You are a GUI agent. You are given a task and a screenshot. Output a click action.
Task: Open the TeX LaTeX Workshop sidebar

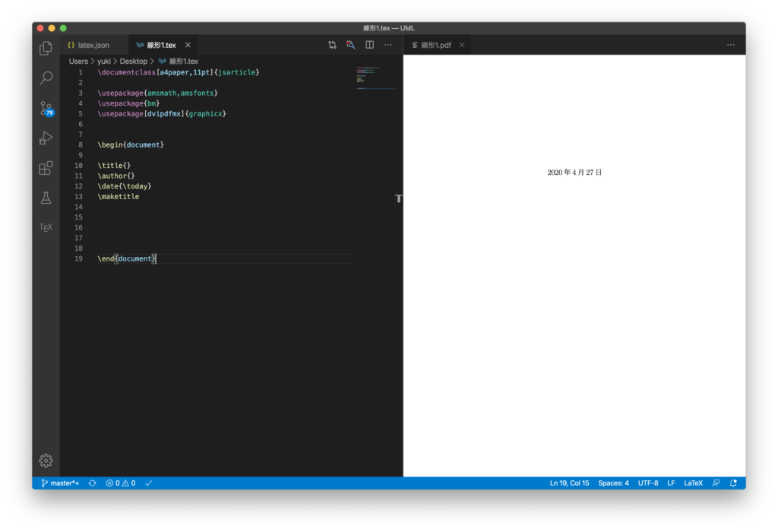(x=46, y=227)
